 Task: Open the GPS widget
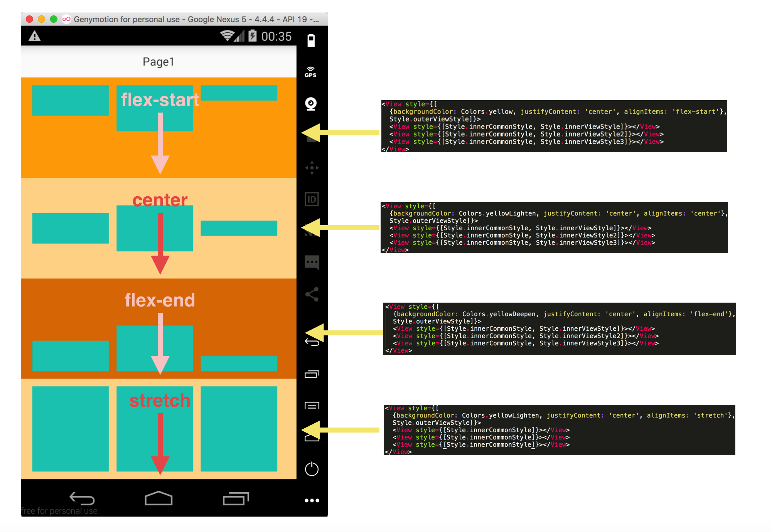[x=310, y=72]
